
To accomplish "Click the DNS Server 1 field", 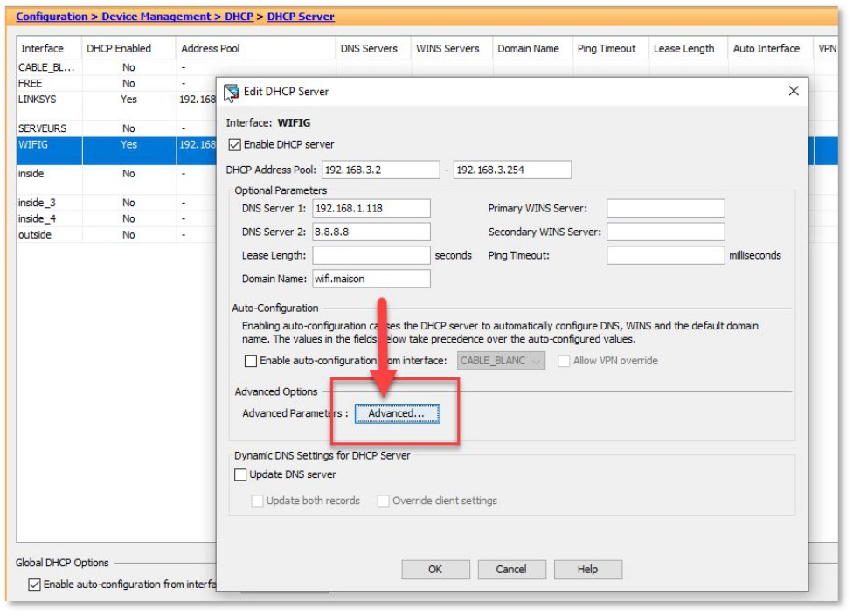I will click(x=371, y=209).
